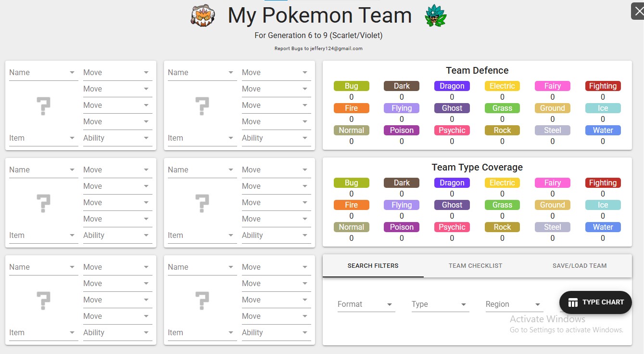Click the Ice type badge under Team Defence
This screenshot has height=354, width=644.
click(x=603, y=108)
